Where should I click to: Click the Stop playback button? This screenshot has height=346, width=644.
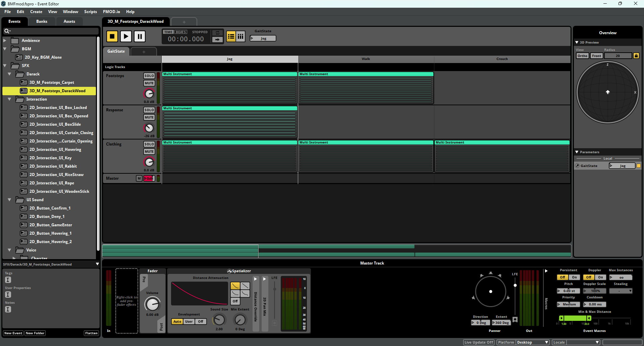pyautogui.click(x=112, y=36)
